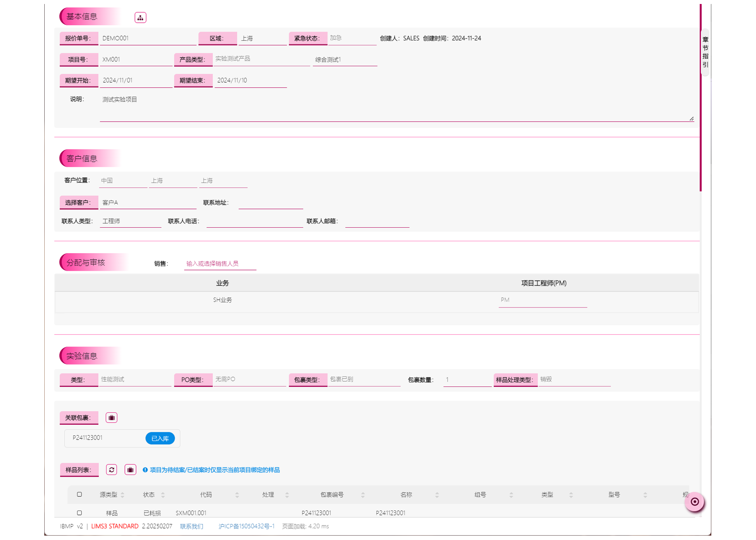Check the box for sample SXM001.001 row
Screen dimensions: 756x540
pyautogui.click(x=79, y=513)
